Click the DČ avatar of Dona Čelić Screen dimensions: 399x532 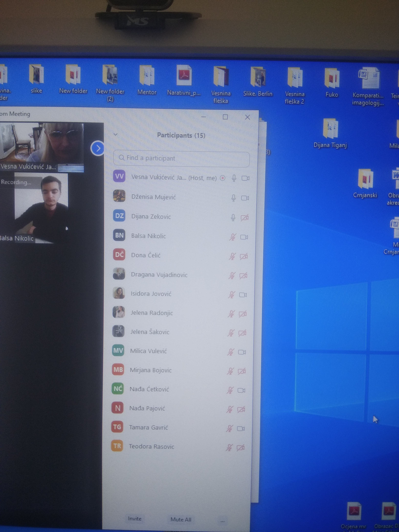[119, 254]
